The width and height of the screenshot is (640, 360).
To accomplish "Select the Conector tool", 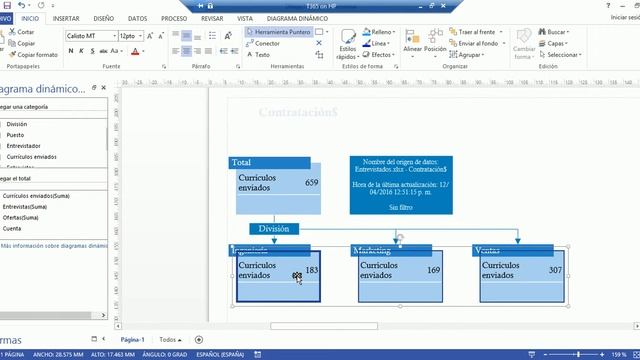I will 263,43.
